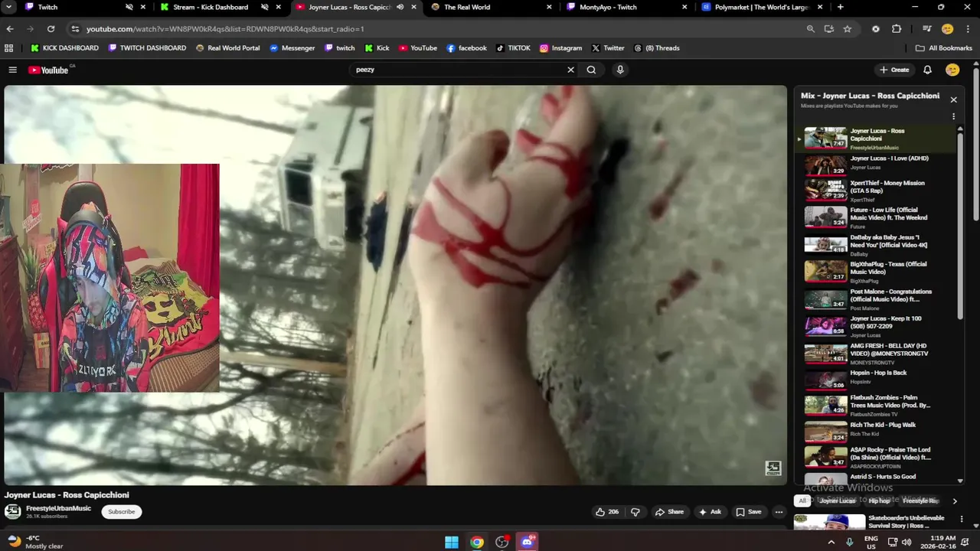Open the YouTube guide hamburger menu
Viewport: 980px width, 551px height.
coord(12,70)
